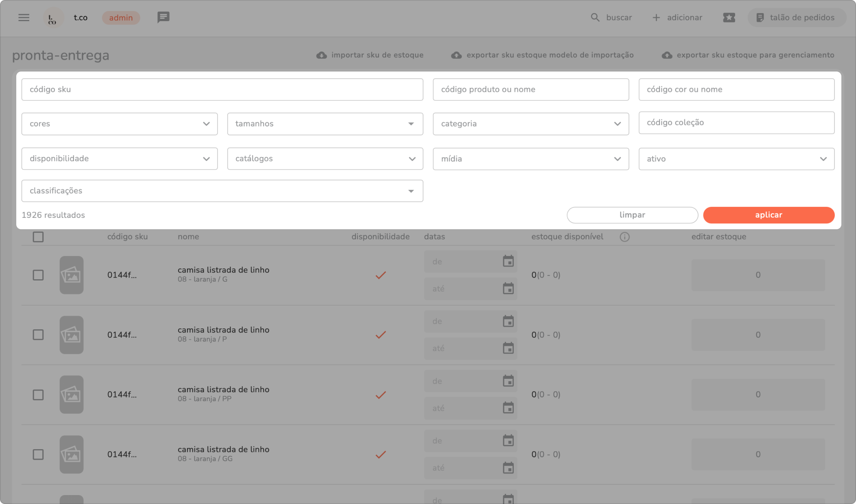Open calendar for first row 'de' date

[x=508, y=261]
